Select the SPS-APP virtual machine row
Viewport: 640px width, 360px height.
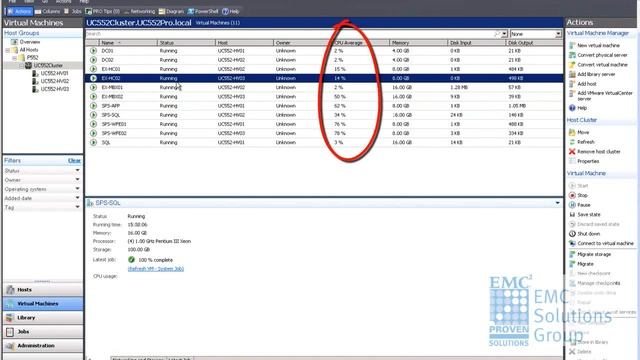pos(324,106)
